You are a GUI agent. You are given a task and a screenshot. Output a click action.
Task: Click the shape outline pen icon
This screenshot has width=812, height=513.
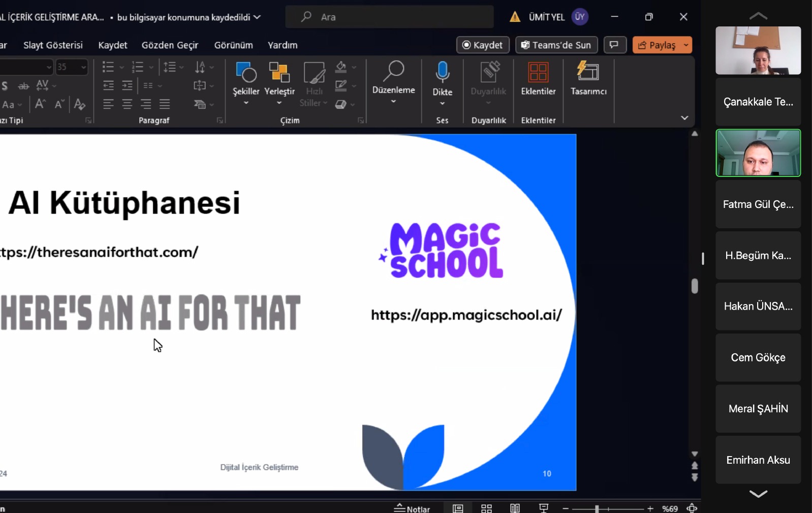tap(341, 85)
